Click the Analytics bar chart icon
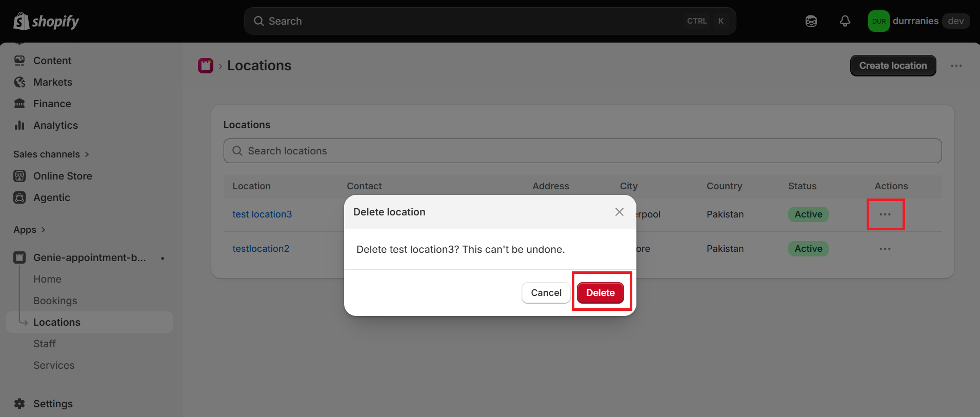The width and height of the screenshot is (980, 417). pyautogui.click(x=19, y=125)
